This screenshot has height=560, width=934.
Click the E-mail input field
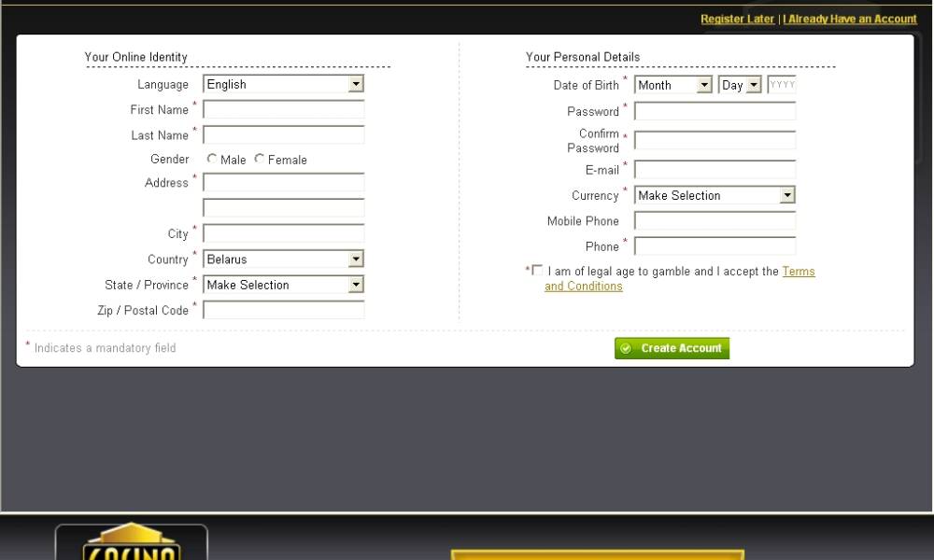pos(715,170)
